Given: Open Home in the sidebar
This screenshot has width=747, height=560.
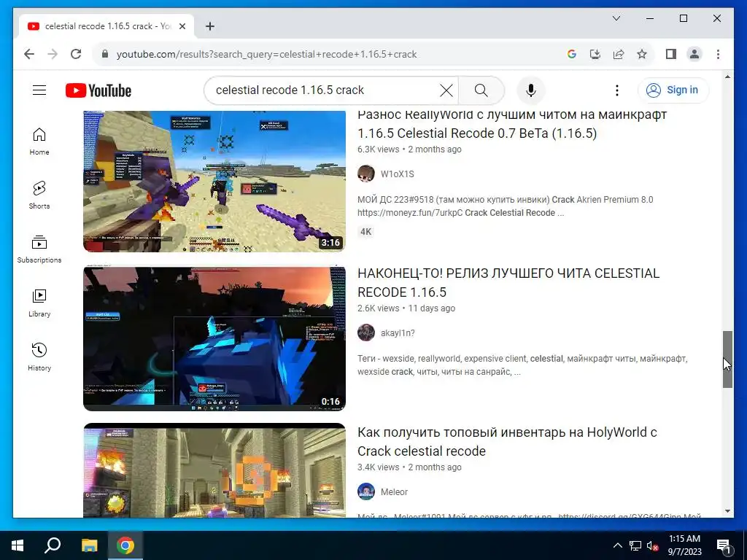Looking at the screenshot, I should 39,141.
